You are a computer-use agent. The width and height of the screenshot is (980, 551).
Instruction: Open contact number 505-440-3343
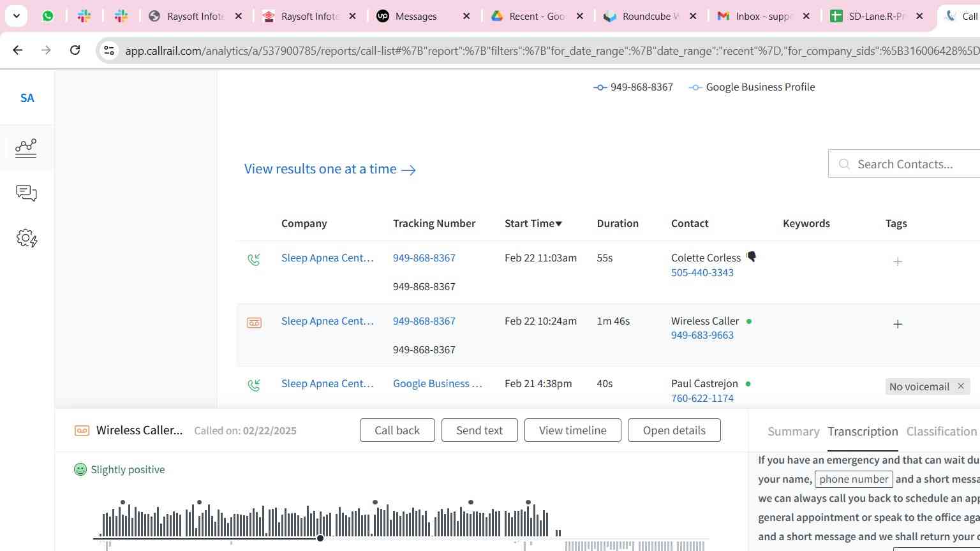pos(702,272)
